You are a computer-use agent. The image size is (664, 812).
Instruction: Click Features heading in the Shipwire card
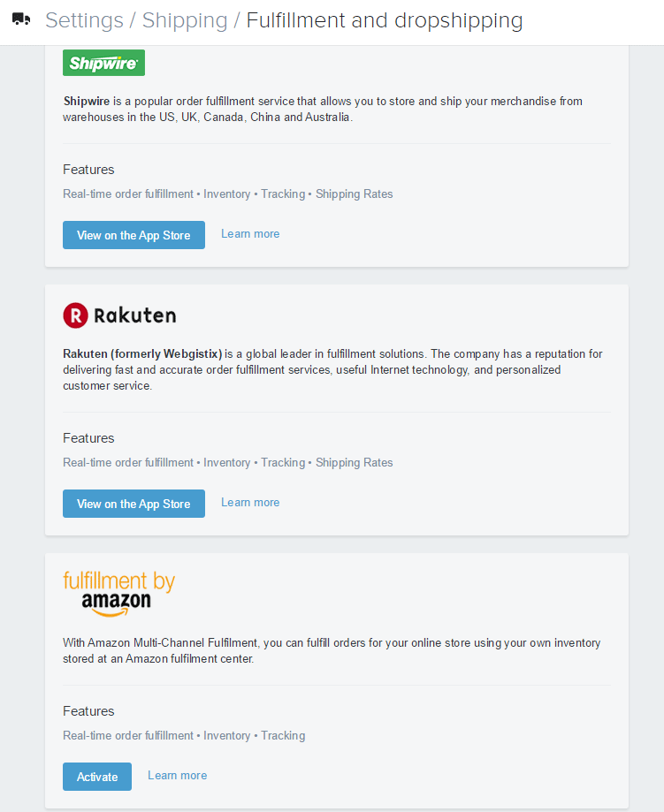point(88,170)
